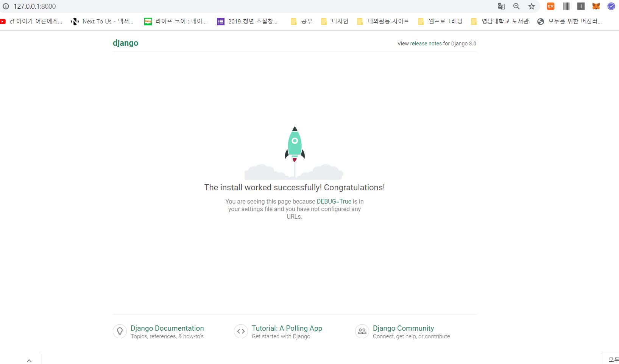Open the Google Translate icon in address bar

(x=501, y=6)
